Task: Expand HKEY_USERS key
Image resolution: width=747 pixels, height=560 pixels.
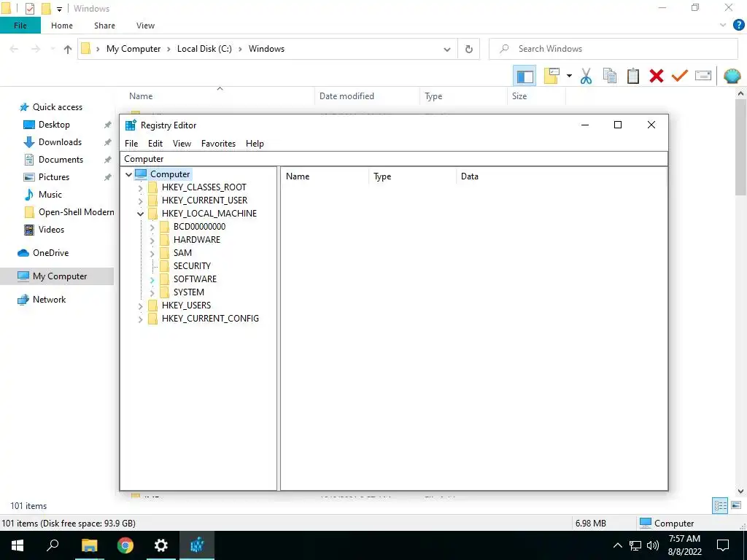Action: [x=141, y=306]
